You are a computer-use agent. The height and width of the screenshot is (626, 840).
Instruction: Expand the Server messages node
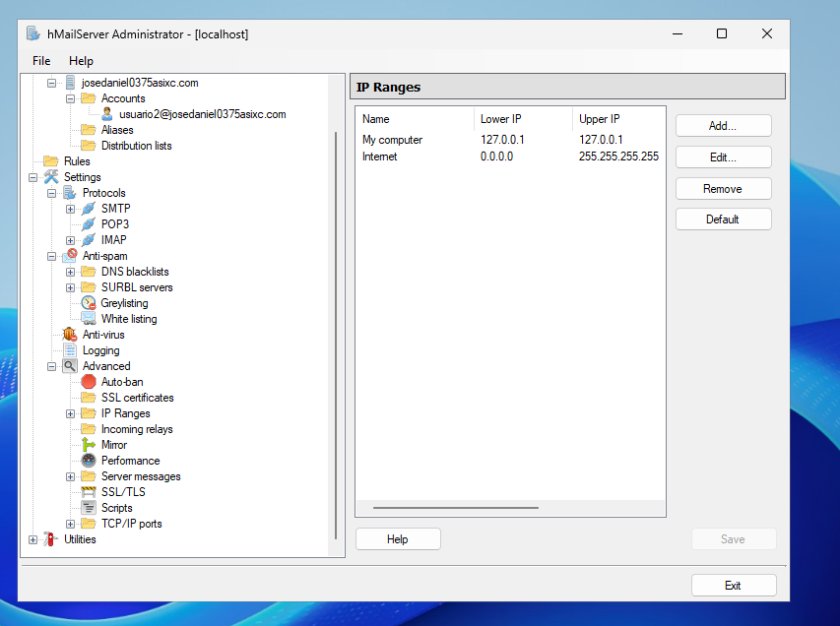tap(70, 476)
